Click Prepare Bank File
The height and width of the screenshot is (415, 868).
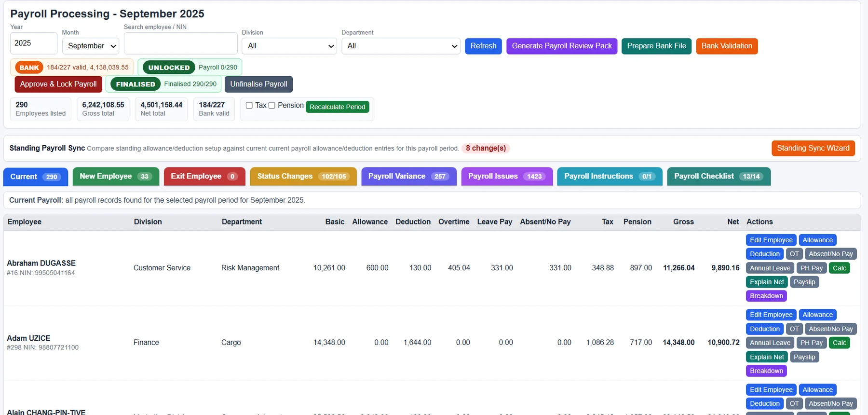(657, 46)
